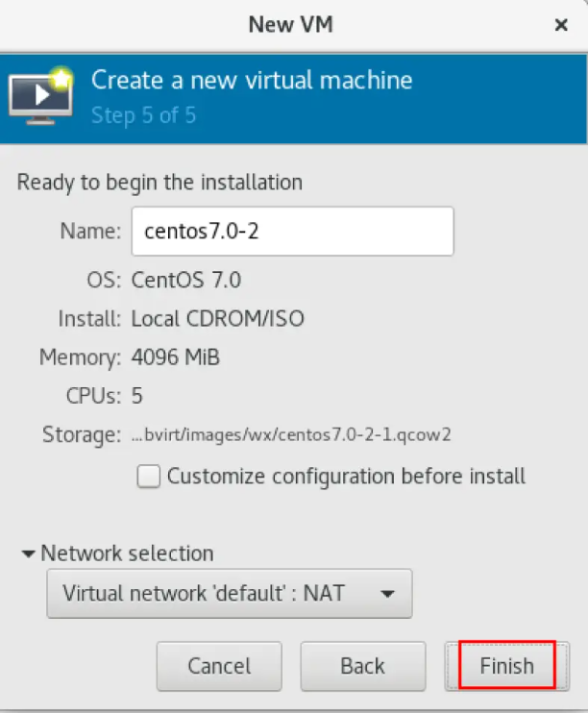Click the 'Customize configuration before install' label text

[346, 476]
